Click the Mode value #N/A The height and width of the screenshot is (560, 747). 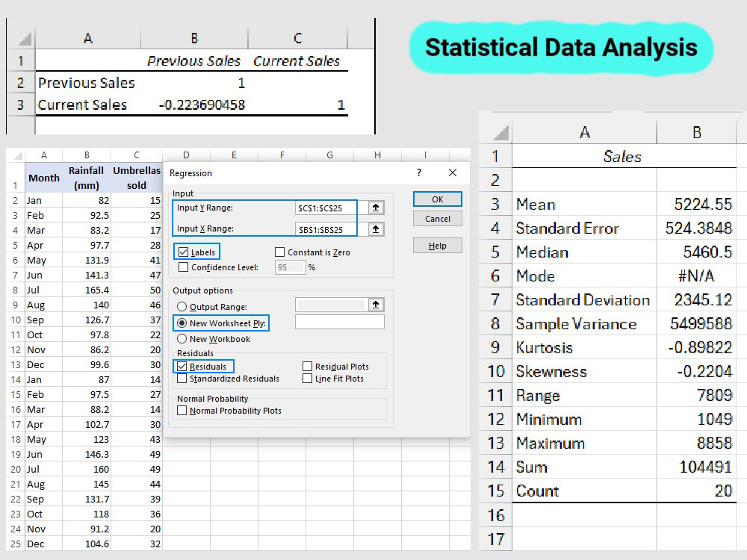tap(696, 276)
